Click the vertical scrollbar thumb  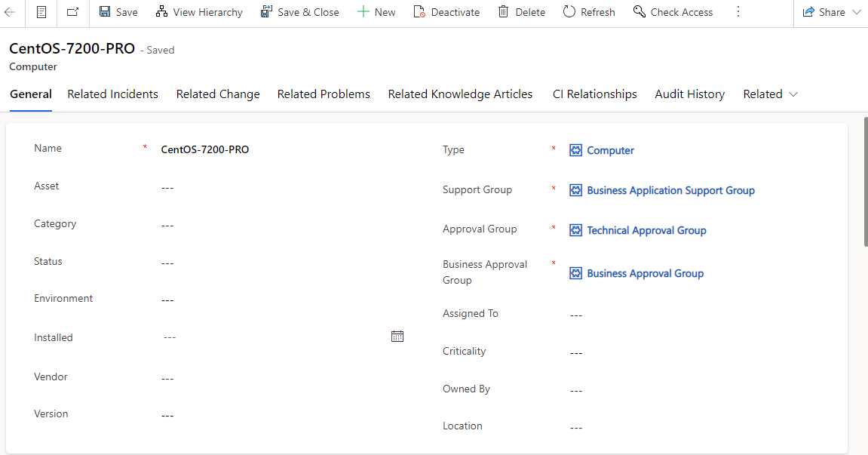(x=865, y=182)
